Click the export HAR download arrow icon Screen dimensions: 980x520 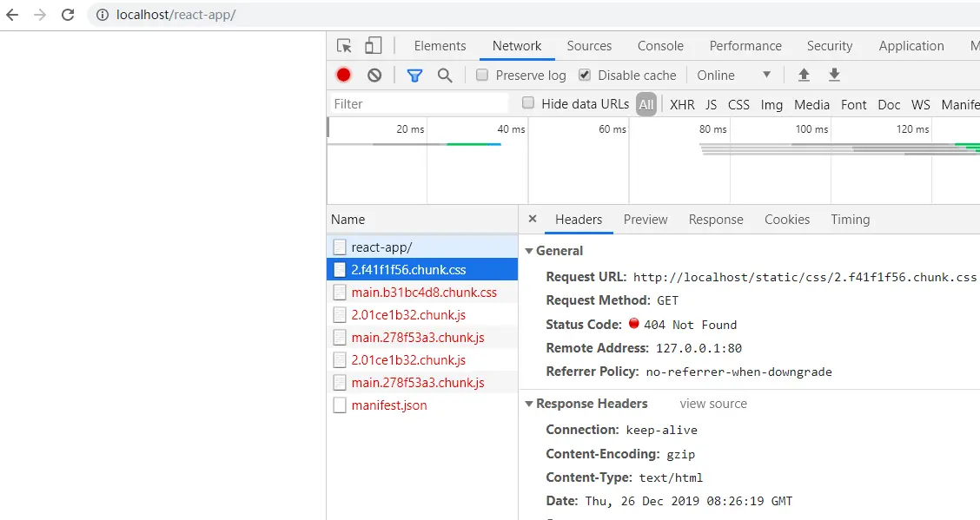pyautogui.click(x=834, y=75)
